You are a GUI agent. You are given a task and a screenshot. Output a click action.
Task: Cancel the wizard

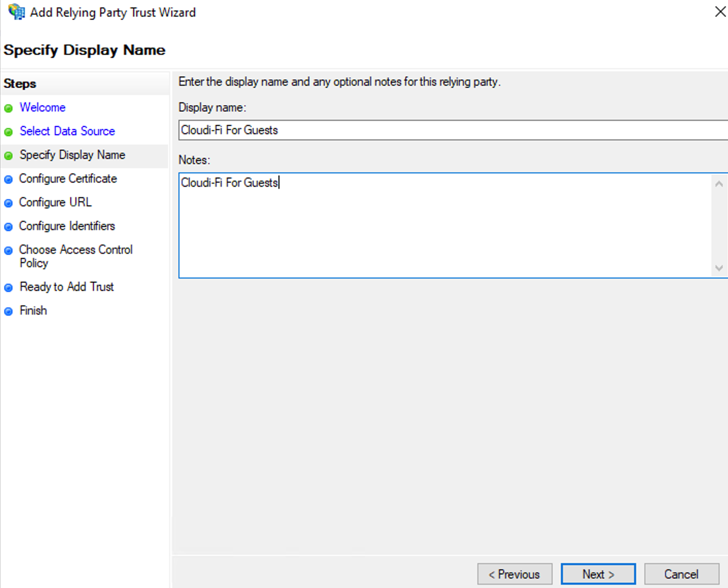(682, 574)
